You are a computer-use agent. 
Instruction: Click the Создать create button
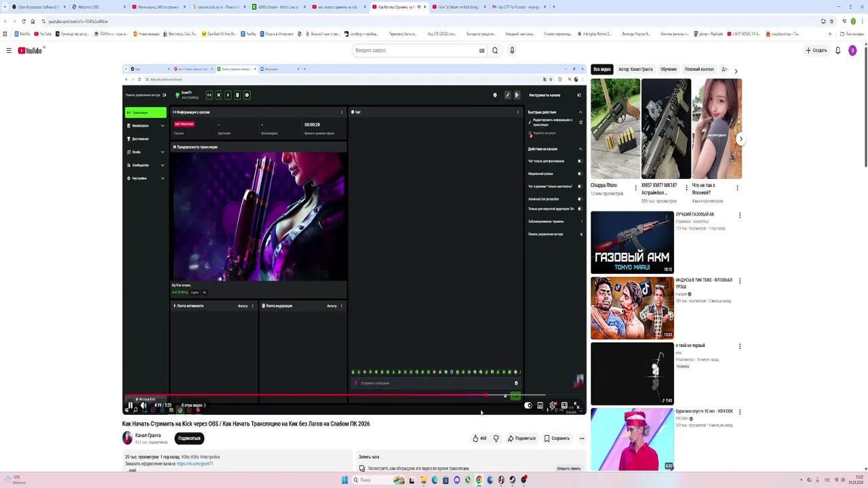pos(816,50)
